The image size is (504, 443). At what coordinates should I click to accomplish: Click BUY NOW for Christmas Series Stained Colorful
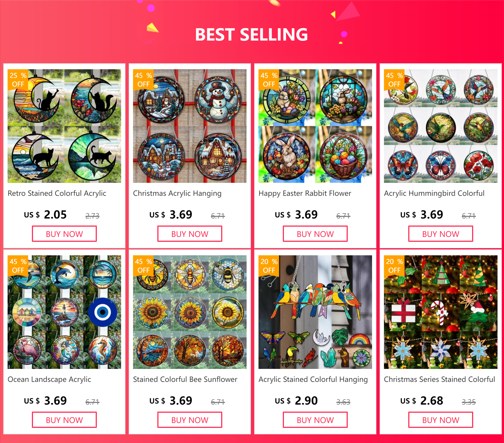[441, 420]
